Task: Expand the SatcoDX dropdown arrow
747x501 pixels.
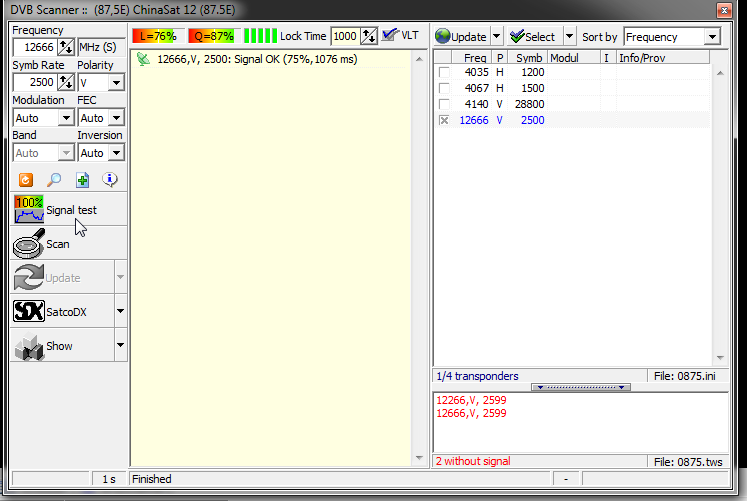Action: point(121,311)
